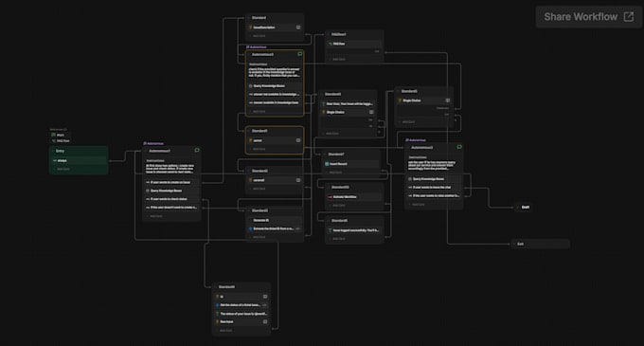644x346 pixels.
Task: Click Add Card in Autonomous3 node
Action: point(418,204)
